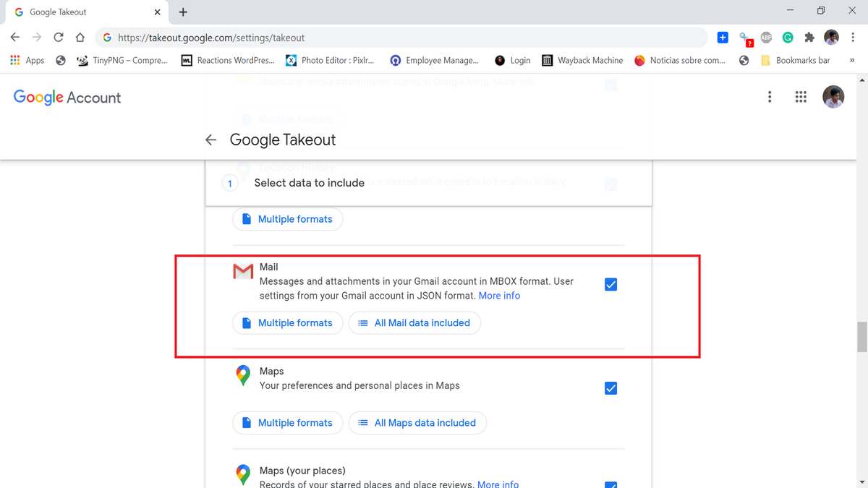Click the Maps pin icon
The image size is (868, 488).
pyautogui.click(x=243, y=375)
